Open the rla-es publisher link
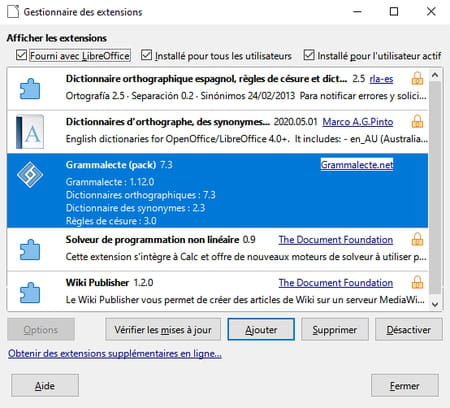 click(x=381, y=79)
